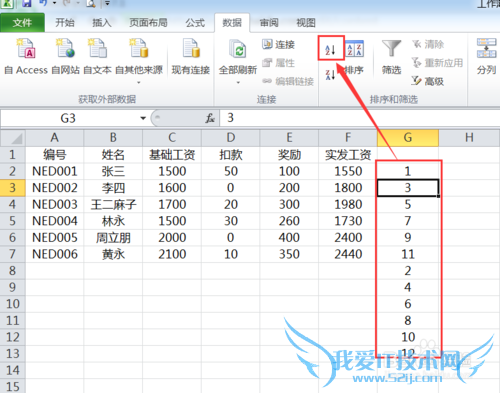Screen dimensions: 500x393
Task: Sort ascending with the A-Z icon
Action: coord(330,50)
